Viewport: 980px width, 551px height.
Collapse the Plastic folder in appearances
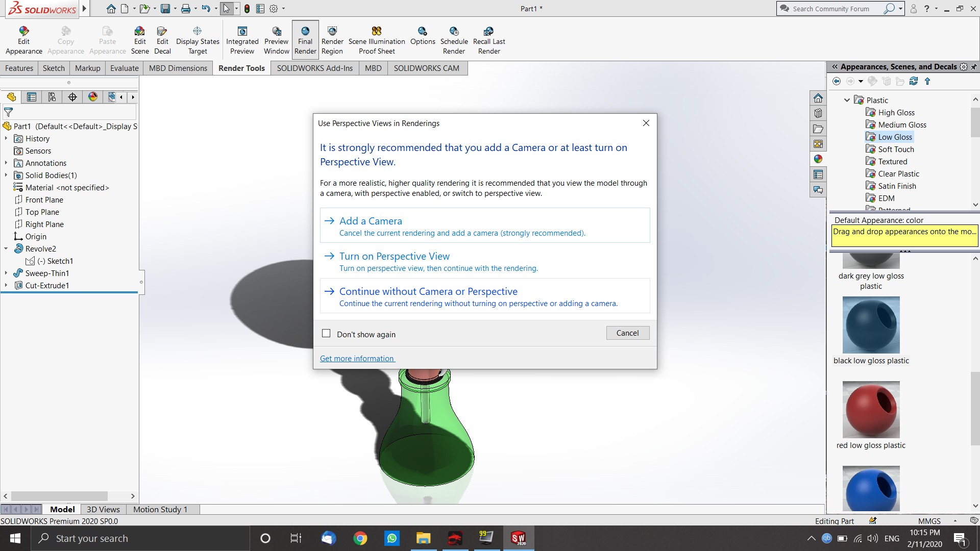coord(847,100)
